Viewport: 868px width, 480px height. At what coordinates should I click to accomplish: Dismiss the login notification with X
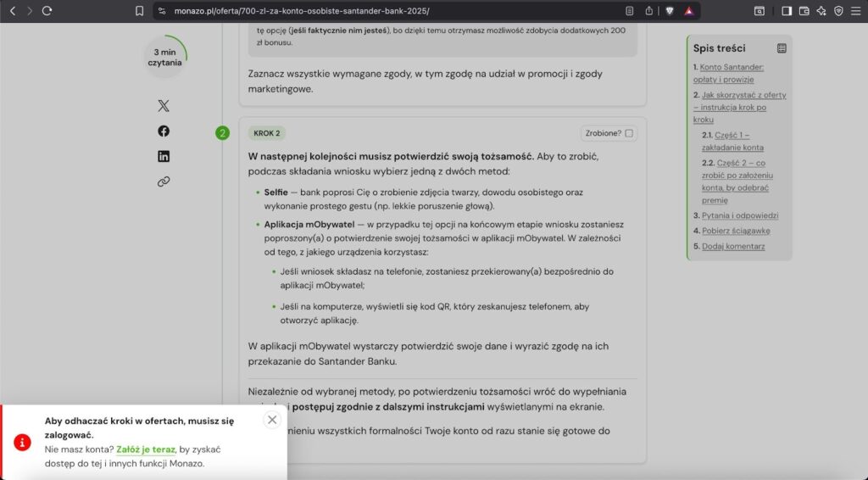(x=272, y=420)
